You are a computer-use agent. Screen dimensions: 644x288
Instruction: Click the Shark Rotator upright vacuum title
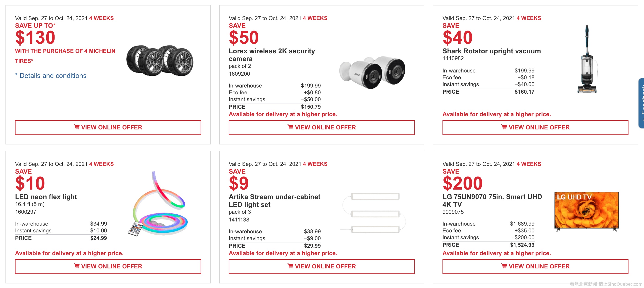click(x=492, y=51)
